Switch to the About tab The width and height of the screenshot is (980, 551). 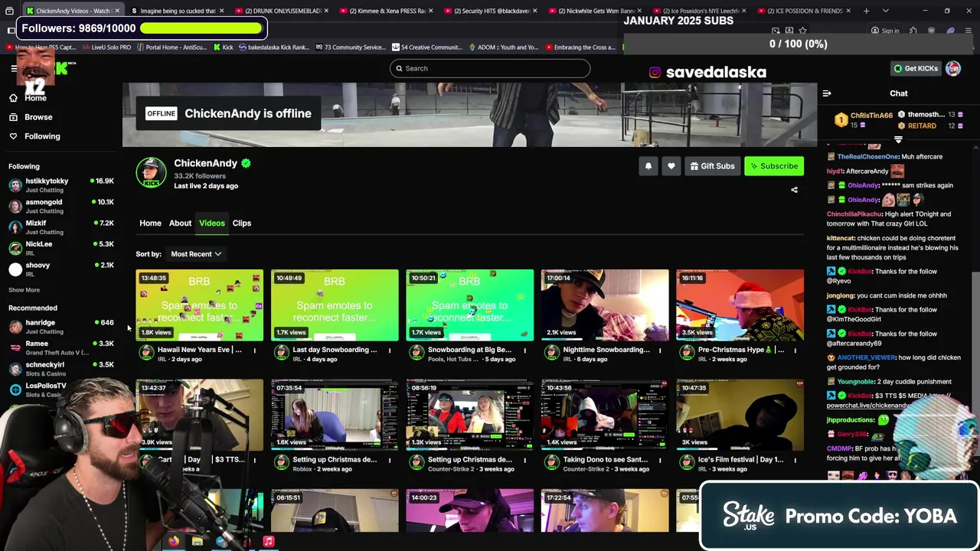[x=180, y=223]
